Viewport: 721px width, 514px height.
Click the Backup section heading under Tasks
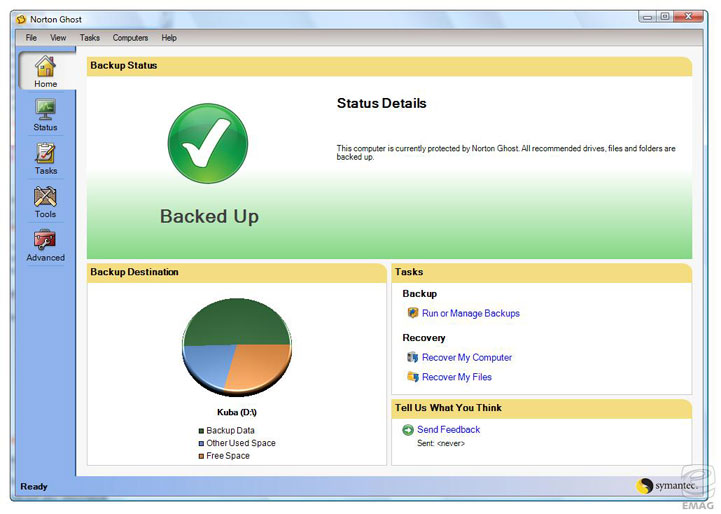419,293
